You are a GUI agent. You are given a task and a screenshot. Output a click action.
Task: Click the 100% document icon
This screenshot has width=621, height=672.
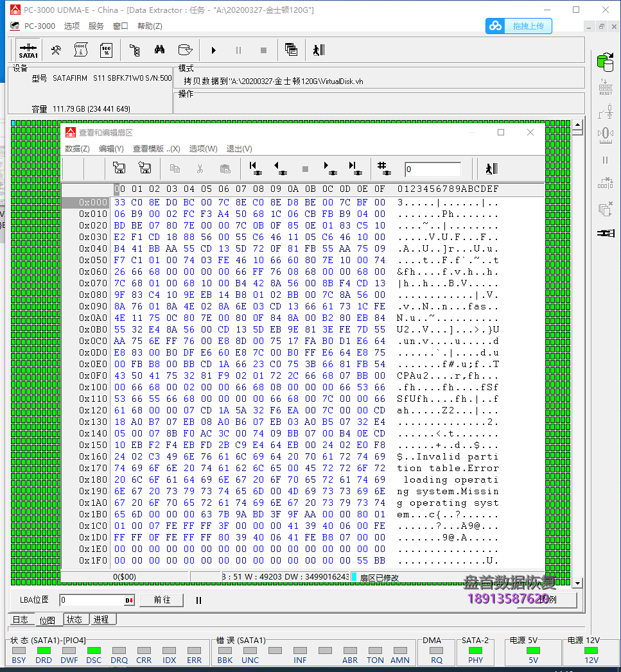tap(106, 50)
